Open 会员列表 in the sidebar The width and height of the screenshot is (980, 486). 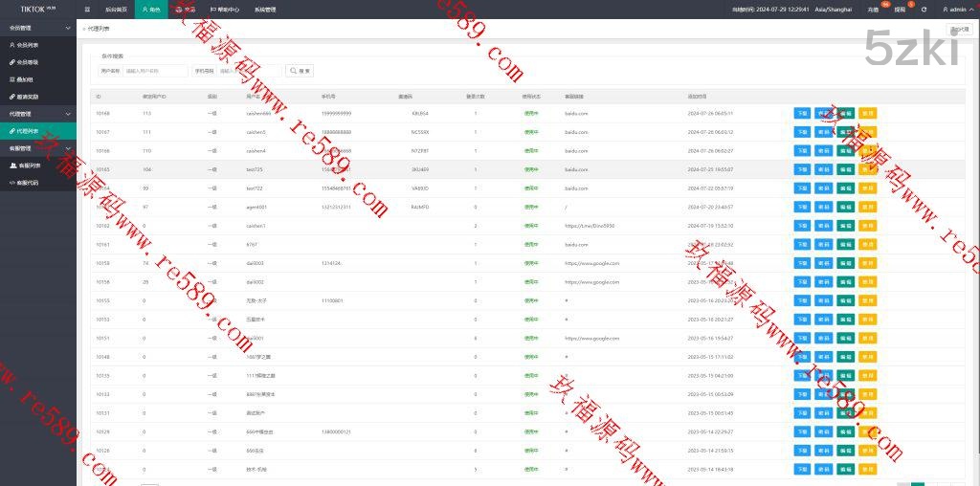click(x=27, y=45)
